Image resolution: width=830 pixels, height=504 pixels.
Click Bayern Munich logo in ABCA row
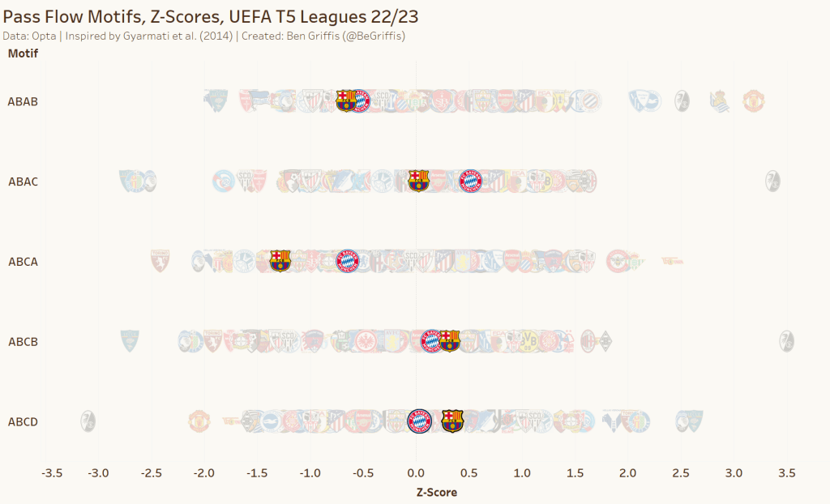click(x=347, y=261)
